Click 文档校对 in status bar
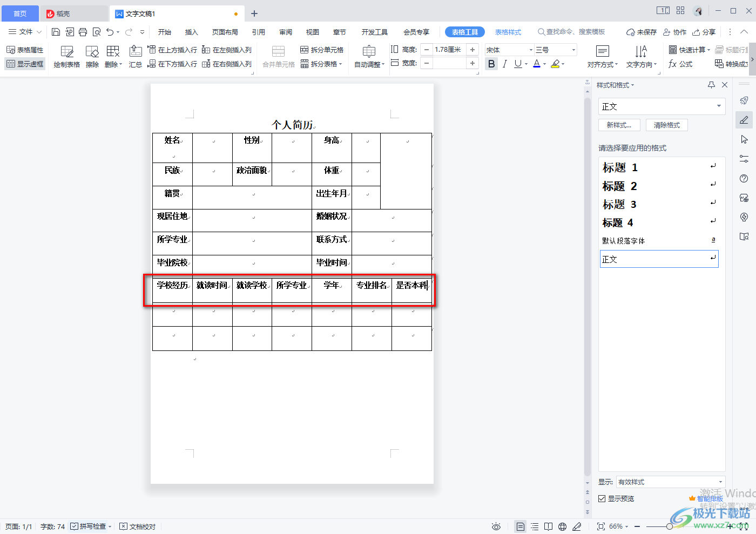 [x=138, y=526]
